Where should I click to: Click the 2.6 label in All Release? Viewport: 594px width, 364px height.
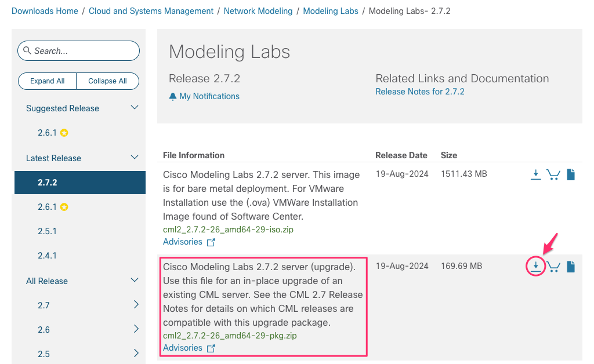[x=44, y=330]
